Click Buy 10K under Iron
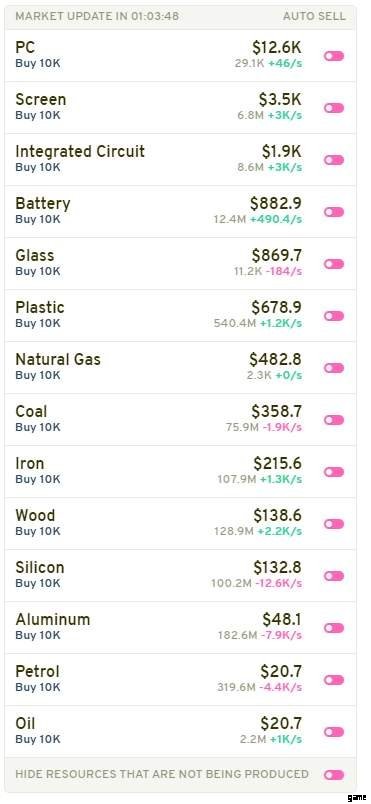The width and height of the screenshot is (371, 804). (38, 479)
